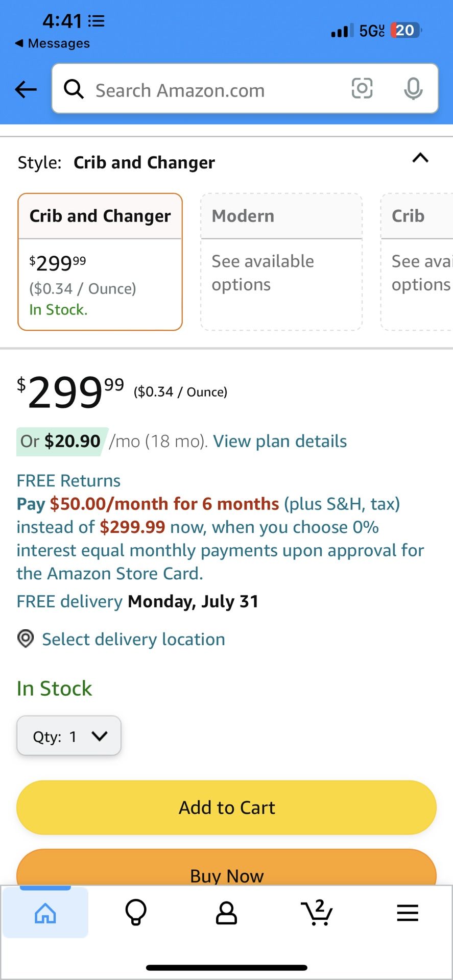
Task: Open the lightbulb Inspire tab
Action: tap(136, 913)
